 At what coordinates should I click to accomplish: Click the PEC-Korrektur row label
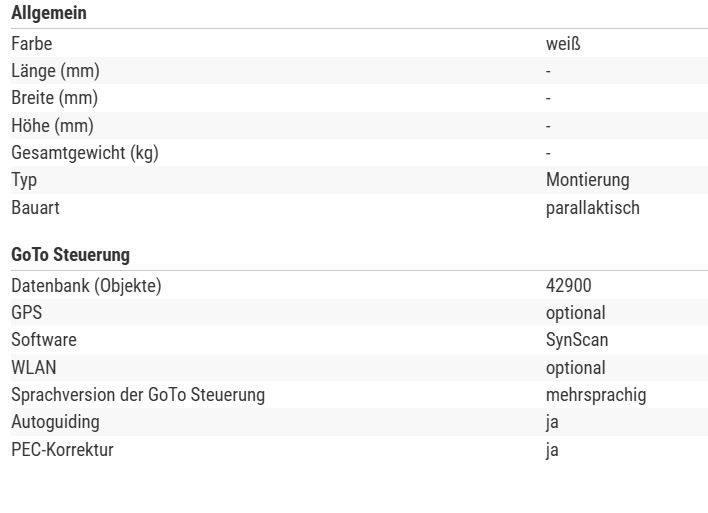(62, 450)
